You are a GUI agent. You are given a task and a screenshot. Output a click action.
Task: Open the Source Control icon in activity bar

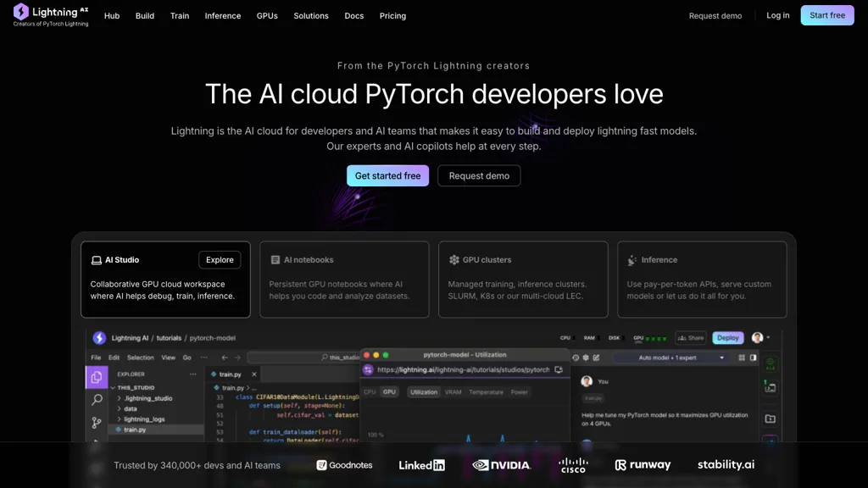pyautogui.click(x=97, y=423)
